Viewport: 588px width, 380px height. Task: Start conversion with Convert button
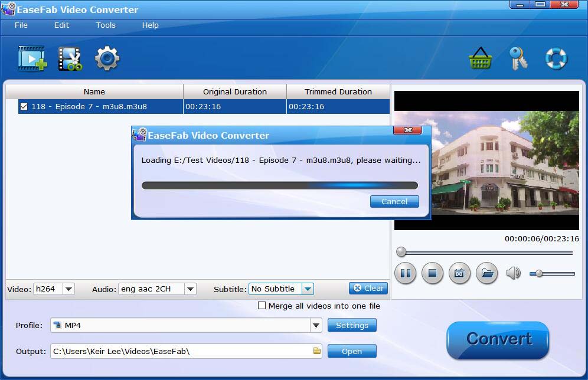pos(498,340)
